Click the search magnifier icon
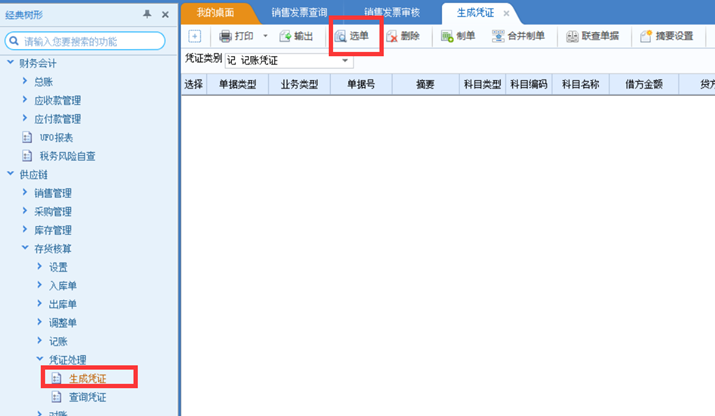This screenshot has width=715, height=416. tap(14, 41)
